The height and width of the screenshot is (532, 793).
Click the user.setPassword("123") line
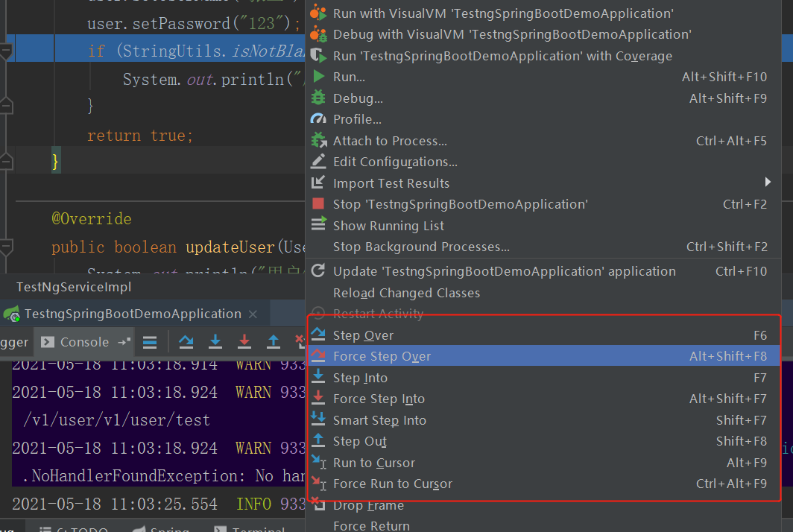(x=194, y=23)
